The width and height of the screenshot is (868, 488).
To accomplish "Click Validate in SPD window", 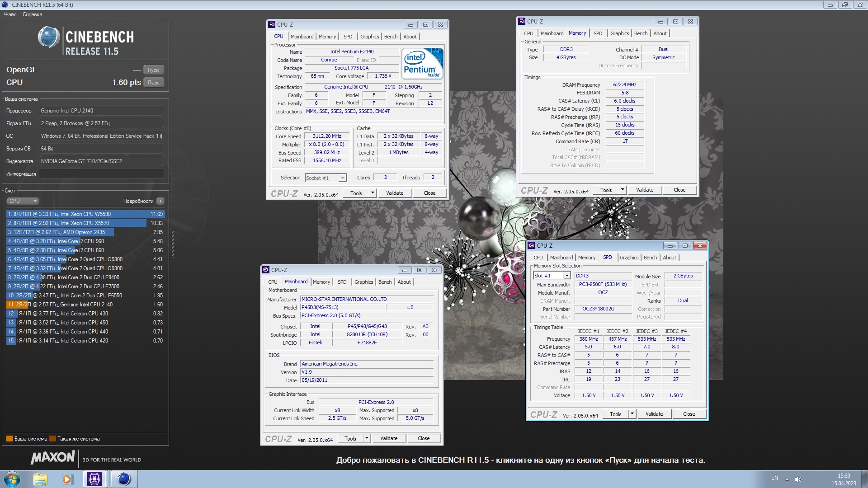I will click(x=654, y=414).
